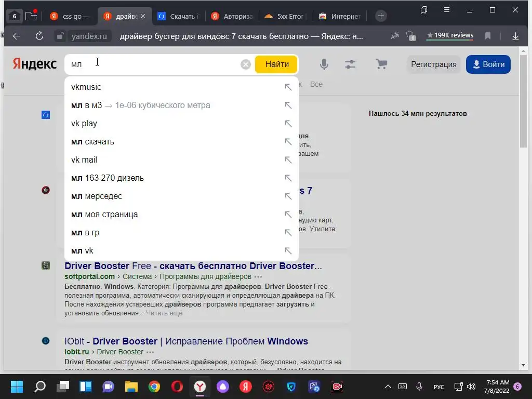Start voice search with the microphone icon
This screenshot has width=532, height=399.
click(x=324, y=64)
